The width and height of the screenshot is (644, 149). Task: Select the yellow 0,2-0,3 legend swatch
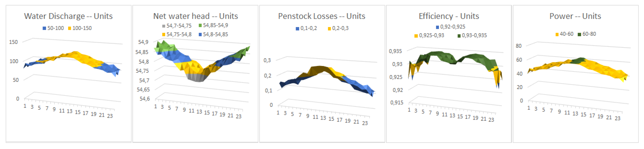329,29
